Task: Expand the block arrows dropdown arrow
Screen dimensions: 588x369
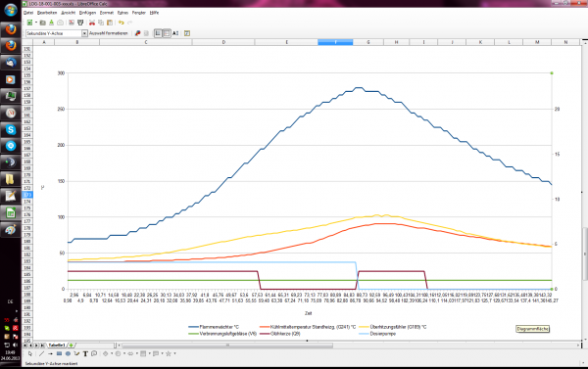Action: click(137, 353)
